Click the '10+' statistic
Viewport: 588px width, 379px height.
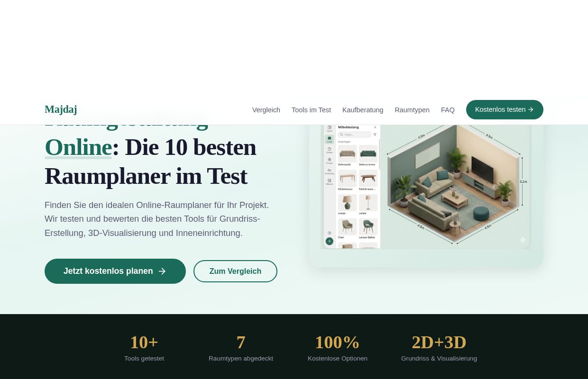point(144,342)
